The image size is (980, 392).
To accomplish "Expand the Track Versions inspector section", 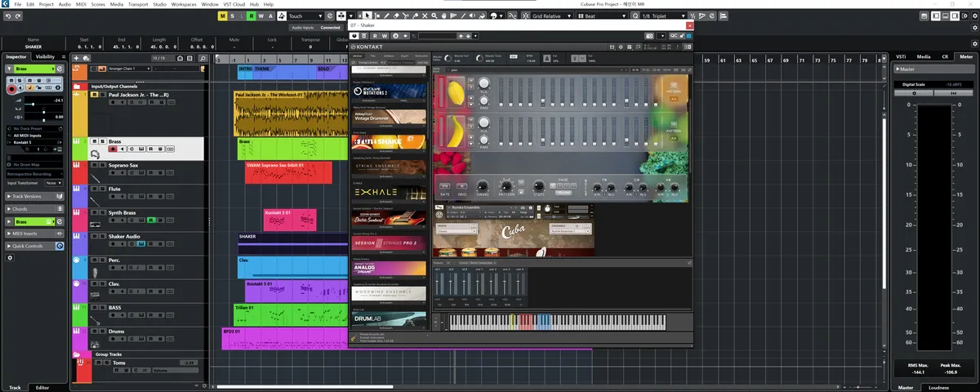I will click(x=34, y=196).
